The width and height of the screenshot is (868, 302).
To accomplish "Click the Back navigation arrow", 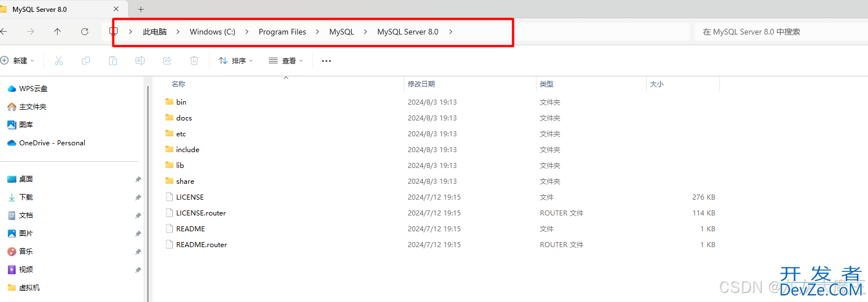I will 3,32.
